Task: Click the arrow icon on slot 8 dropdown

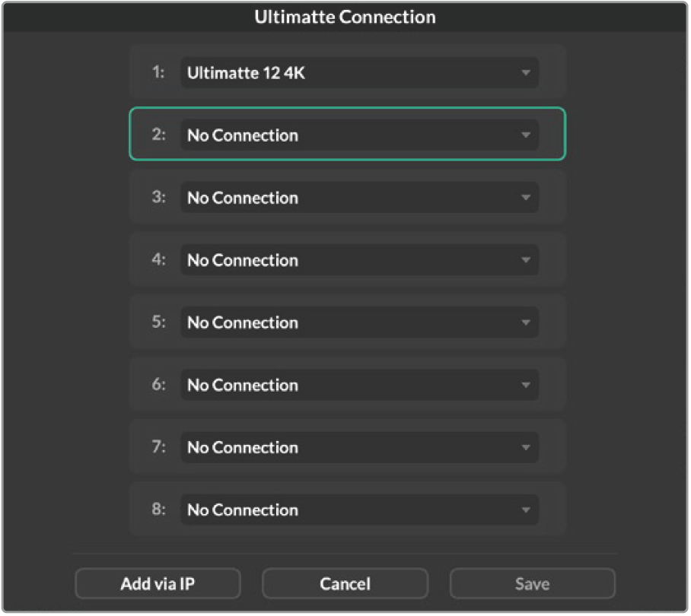Action: pos(526,510)
